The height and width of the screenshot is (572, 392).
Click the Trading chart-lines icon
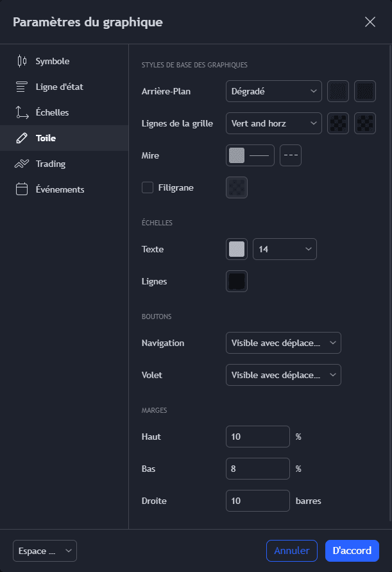coord(22,164)
